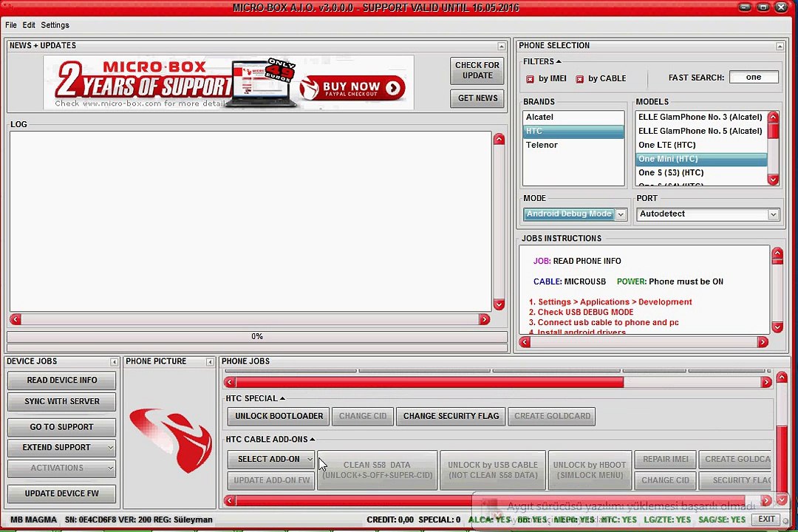Open the Settings menu
The image size is (798, 532).
(55, 25)
